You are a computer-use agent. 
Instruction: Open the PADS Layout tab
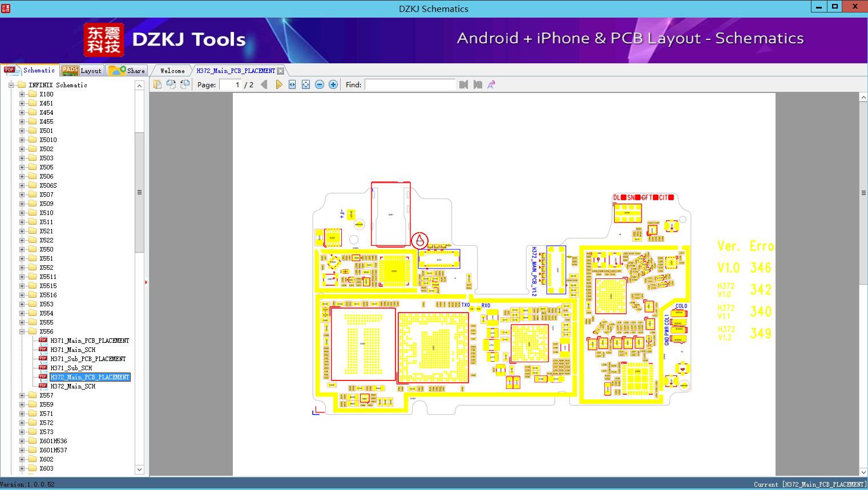tap(82, 70)
